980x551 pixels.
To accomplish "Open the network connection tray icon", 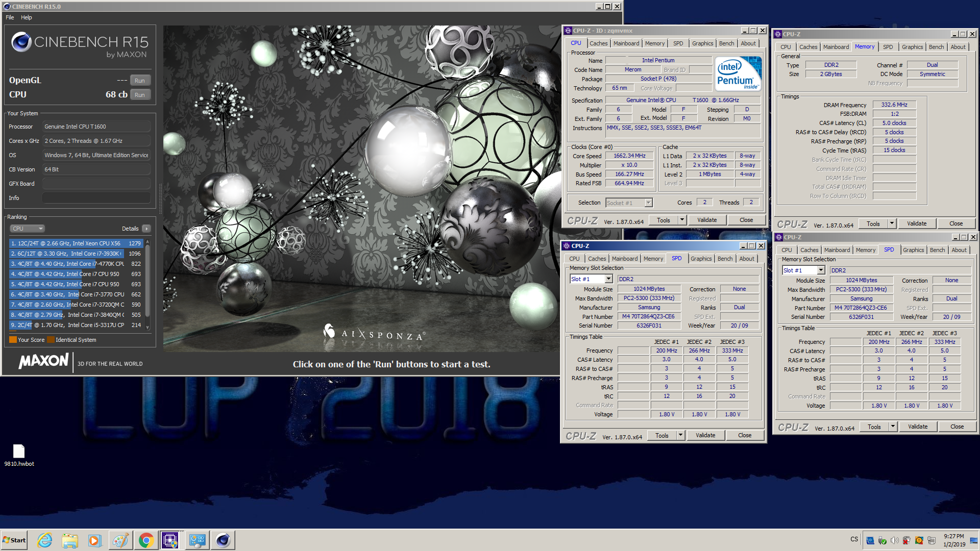I will click(932, 540).
